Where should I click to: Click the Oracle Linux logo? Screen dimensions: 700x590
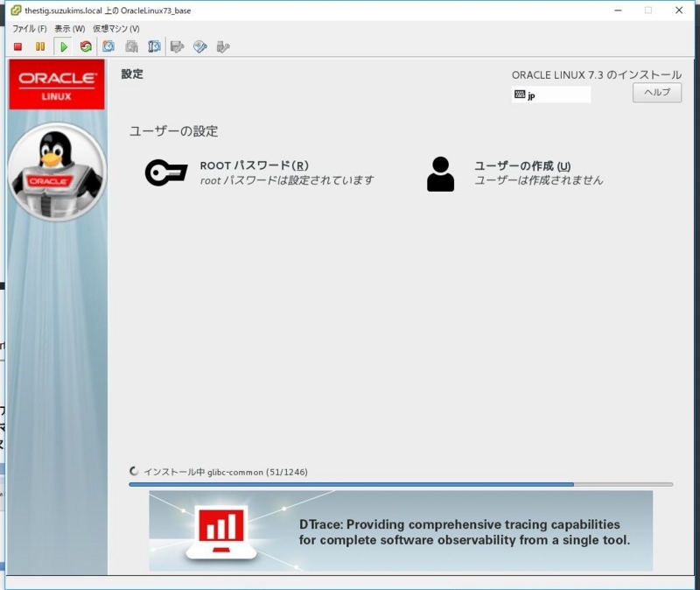57,84
